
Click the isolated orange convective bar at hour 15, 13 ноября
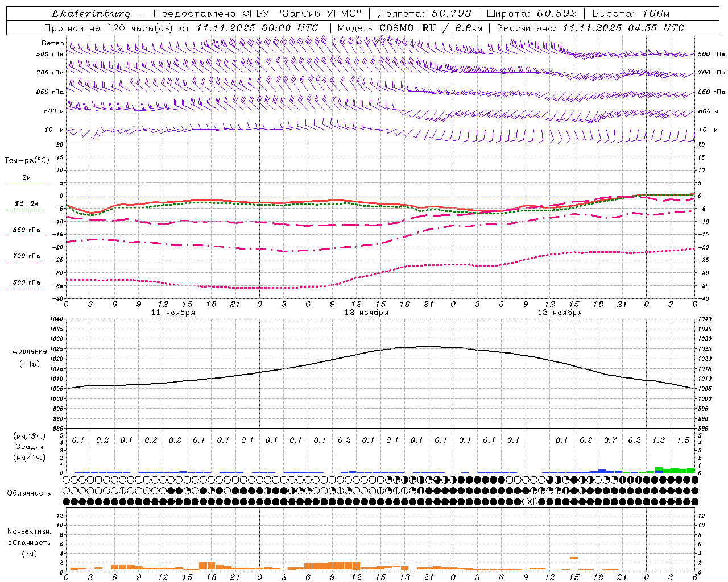coord(574,558)
